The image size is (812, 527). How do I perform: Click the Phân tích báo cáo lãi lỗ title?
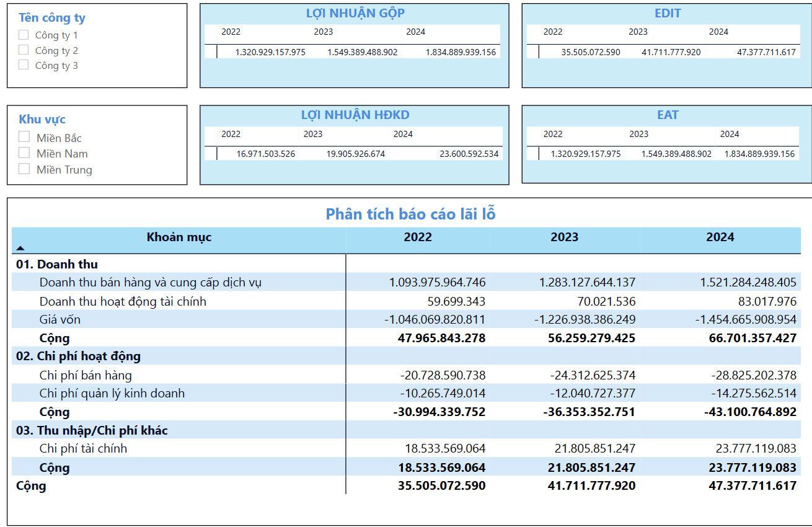point(410,215)
